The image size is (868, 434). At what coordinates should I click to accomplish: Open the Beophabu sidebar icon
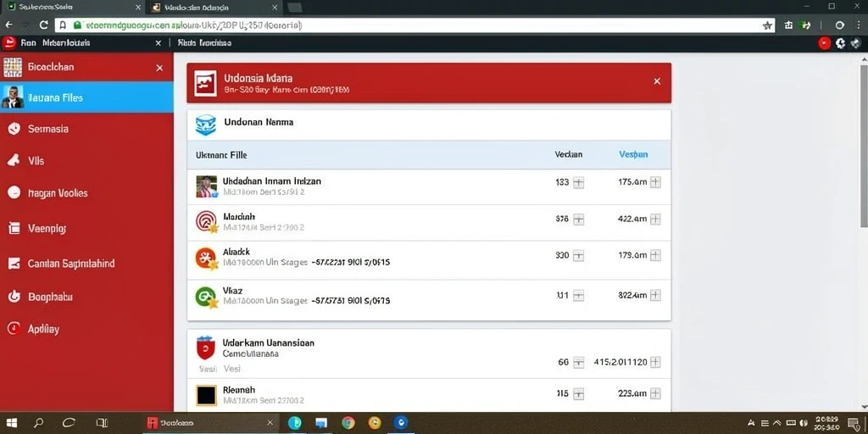coord(14,297)
